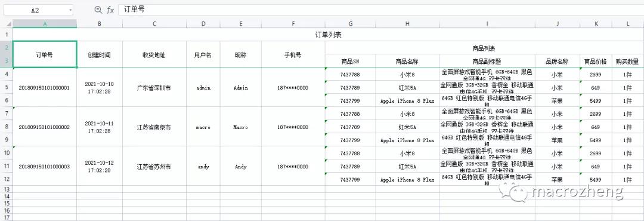
Task: Select the 收货地址 header cell
Action: tap(154, 54)
